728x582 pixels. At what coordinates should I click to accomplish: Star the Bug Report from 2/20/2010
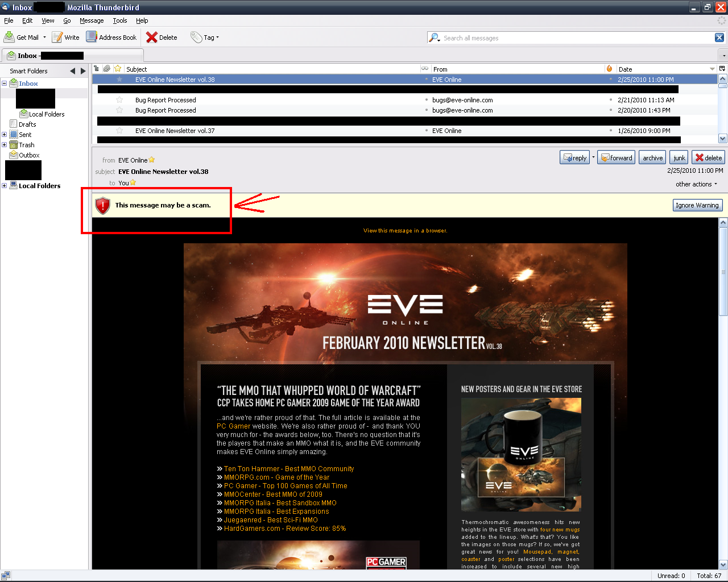click(x=119, y=110)
